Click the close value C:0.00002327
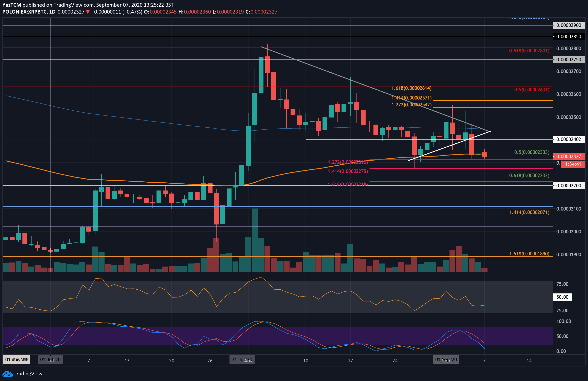The image size is (588, 381). tap(261, 12)
